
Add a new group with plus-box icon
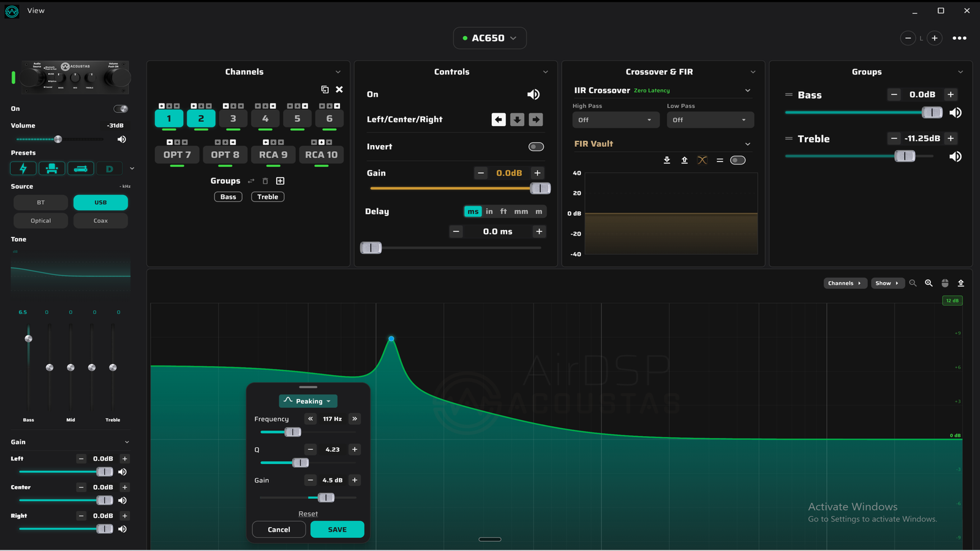pos(281,181)
